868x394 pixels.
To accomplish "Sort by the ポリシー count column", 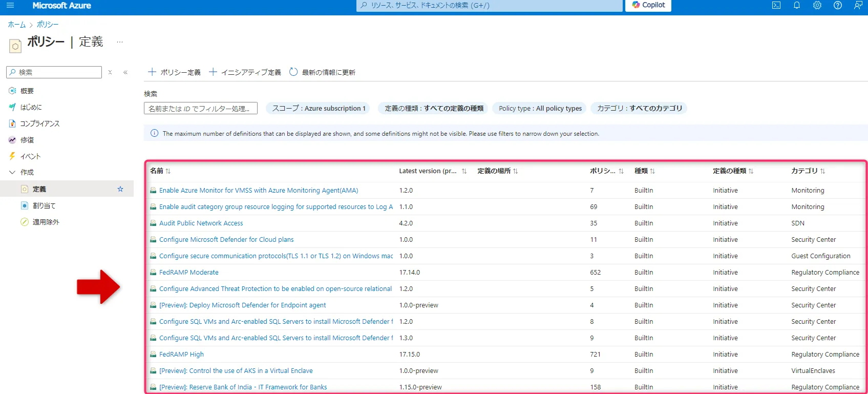I will (x=607, y=171).
